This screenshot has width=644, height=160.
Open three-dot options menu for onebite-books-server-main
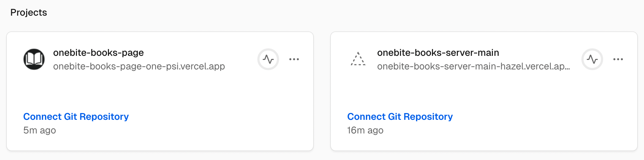(x=618, y=59)
